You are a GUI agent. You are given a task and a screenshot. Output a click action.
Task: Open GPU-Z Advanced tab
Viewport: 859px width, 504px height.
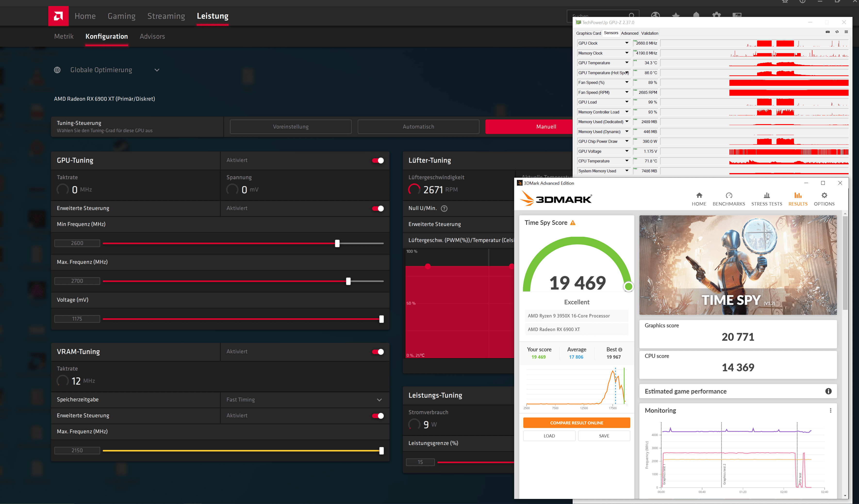coord(629,33)
